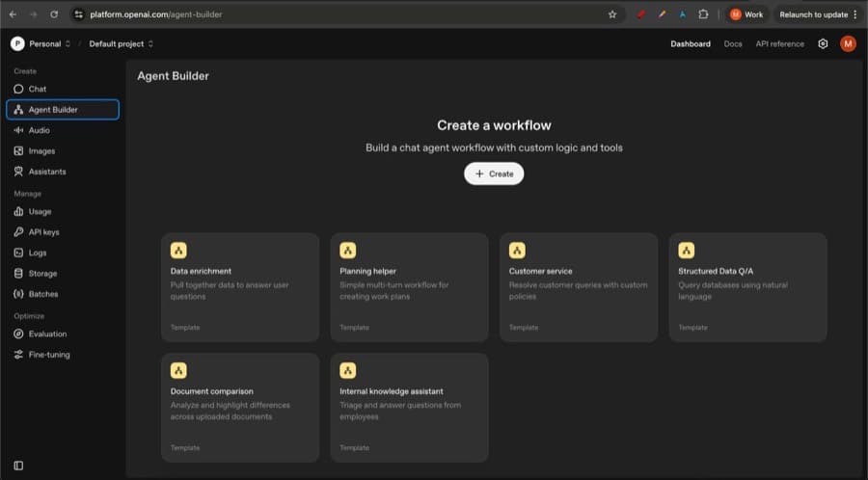Bookmark this page with the star
Screen dimensions: 868x480
tap(612, 14)
